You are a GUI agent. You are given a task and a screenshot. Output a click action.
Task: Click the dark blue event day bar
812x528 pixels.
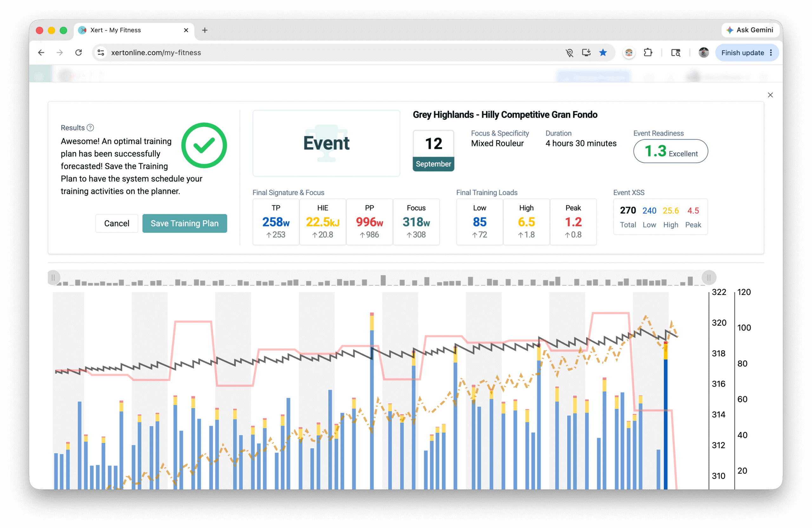(665, 415)
